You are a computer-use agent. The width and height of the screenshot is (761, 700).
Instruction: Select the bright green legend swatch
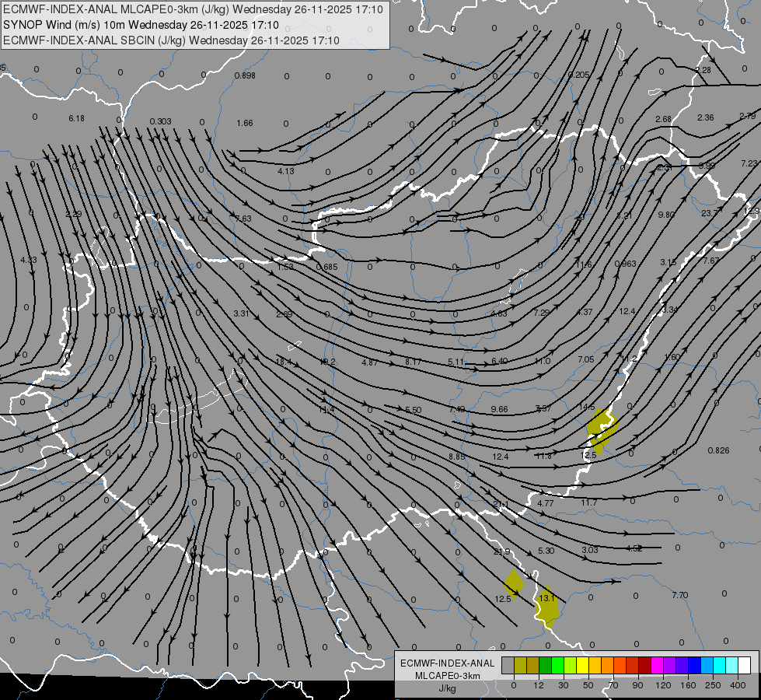point(557,665)
